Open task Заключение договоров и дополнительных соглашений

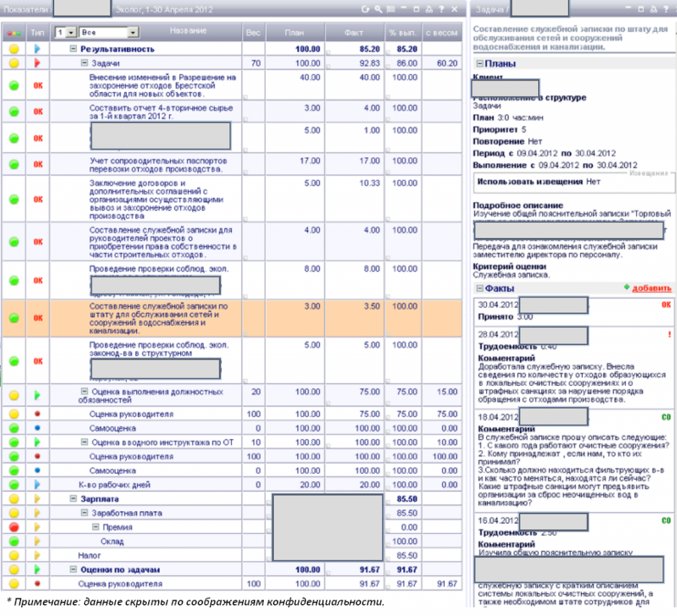pos(156,200)
